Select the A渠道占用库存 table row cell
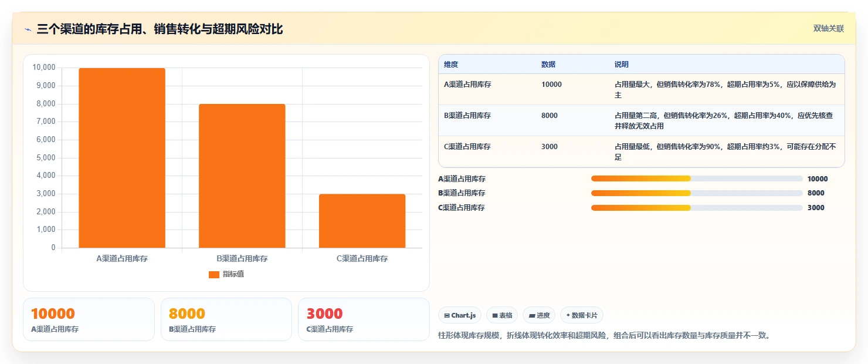This screenshot has height=364, width=868. click(467, 85)
